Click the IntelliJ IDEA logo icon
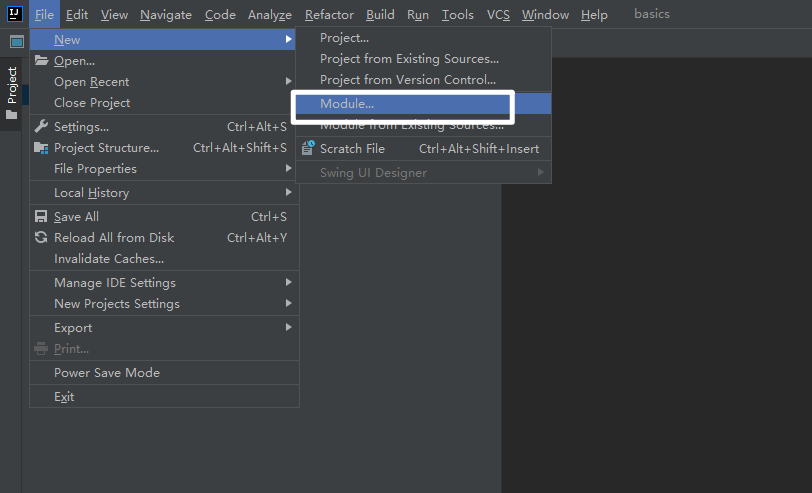This screenshot has width=812, height=493. (14, 14)
